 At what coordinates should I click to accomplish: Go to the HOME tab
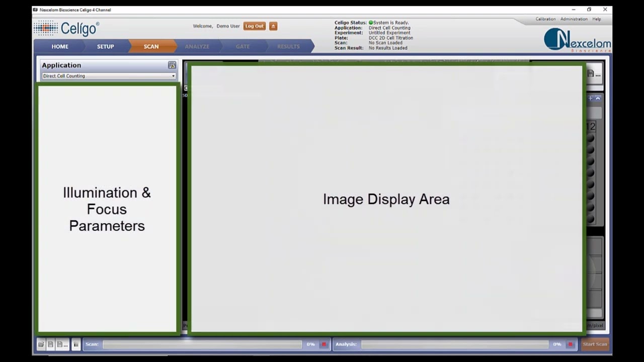click(60, 46)
